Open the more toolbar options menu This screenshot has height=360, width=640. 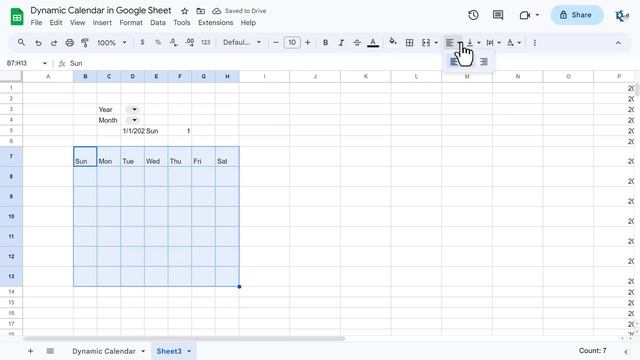click(535, 42)
